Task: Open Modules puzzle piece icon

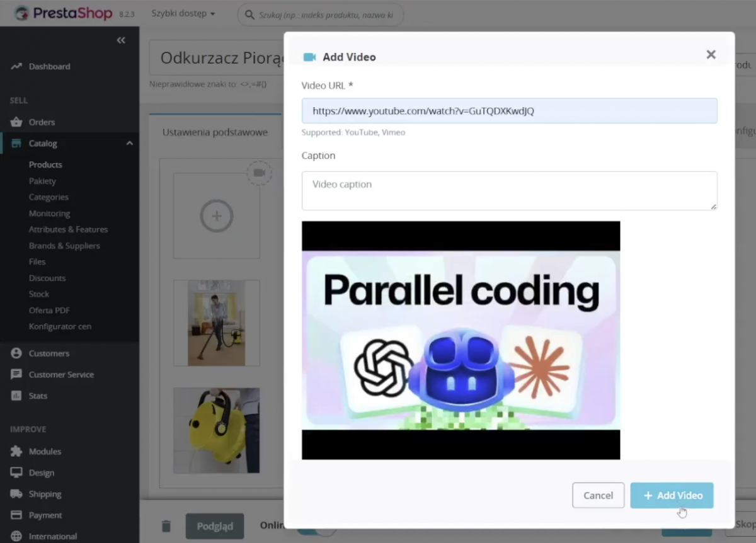Action: [x=16, y=451]
